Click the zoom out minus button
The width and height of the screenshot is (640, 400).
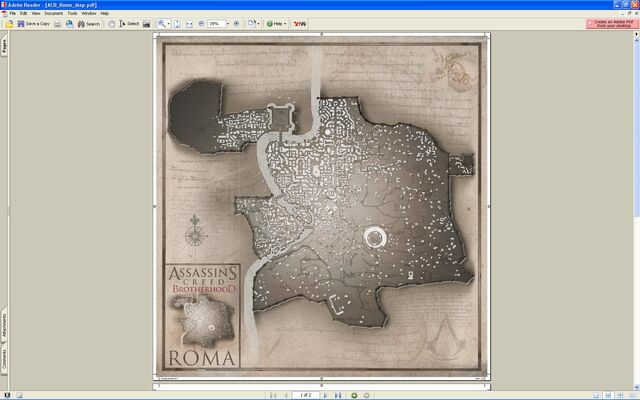tap(201, 24)
